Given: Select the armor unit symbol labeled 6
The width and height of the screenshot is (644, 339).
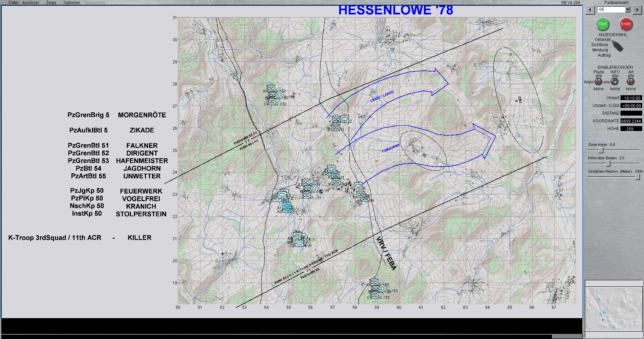Looking at the screenshot, I should coord(358,186).
